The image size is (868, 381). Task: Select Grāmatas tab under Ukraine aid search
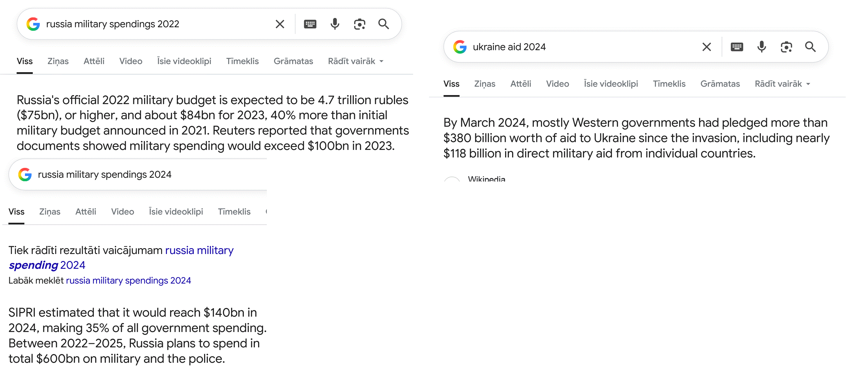(720, 84)
